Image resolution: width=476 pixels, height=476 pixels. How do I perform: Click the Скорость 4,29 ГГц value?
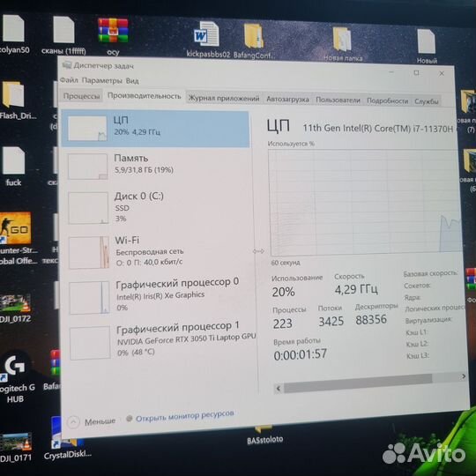pos(356,289)
